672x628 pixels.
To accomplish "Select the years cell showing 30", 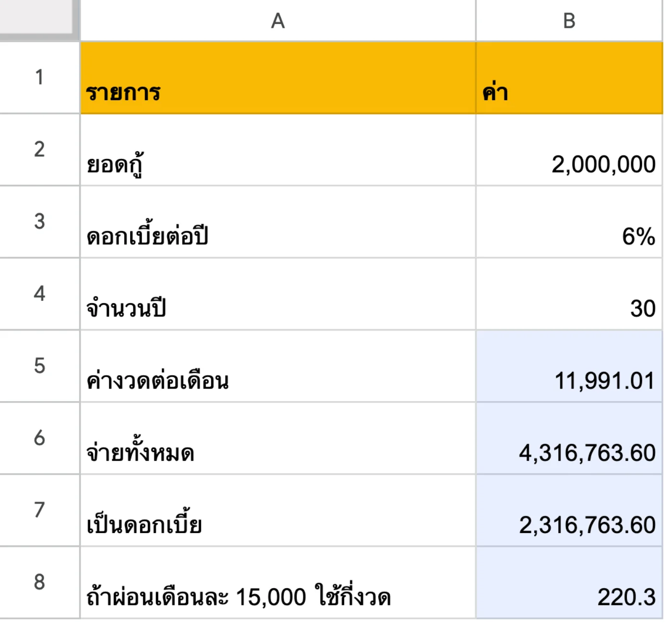I will (x=569, y=294).
